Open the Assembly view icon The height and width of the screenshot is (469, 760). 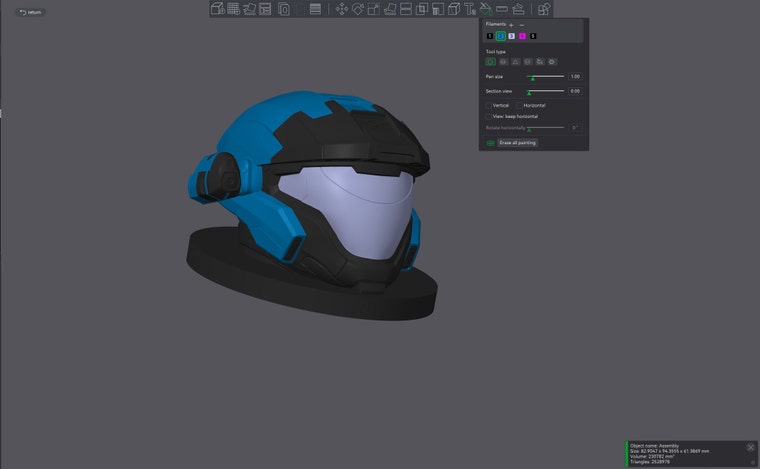[544, 9]
